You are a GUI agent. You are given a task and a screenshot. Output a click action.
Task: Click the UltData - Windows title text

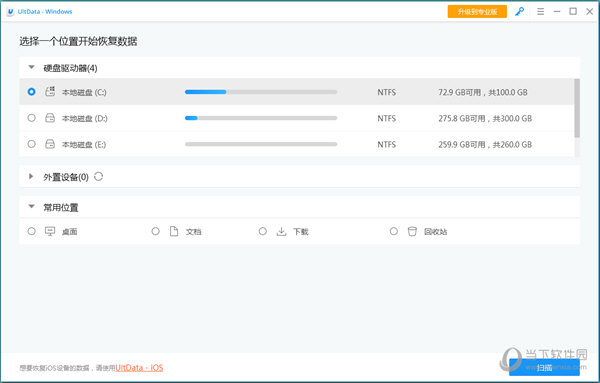click(45, 12)
